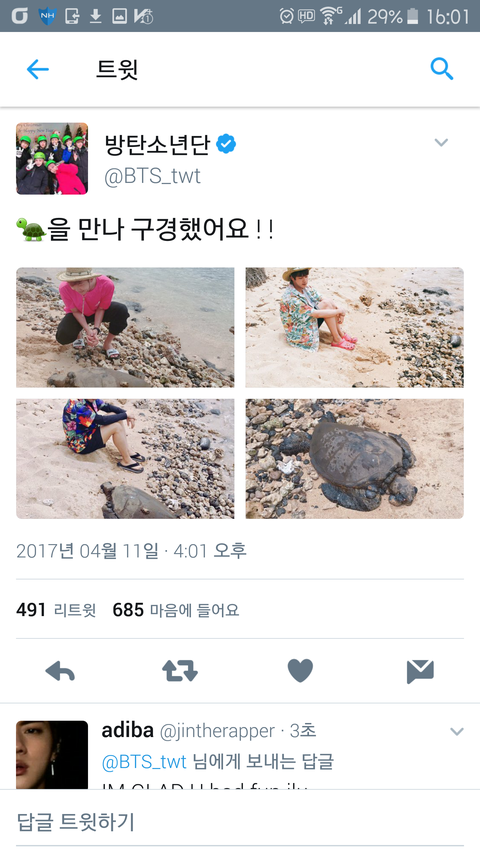Tap the retweet icon
Viewport: 480px width, 853px height.
pos(180,671)
